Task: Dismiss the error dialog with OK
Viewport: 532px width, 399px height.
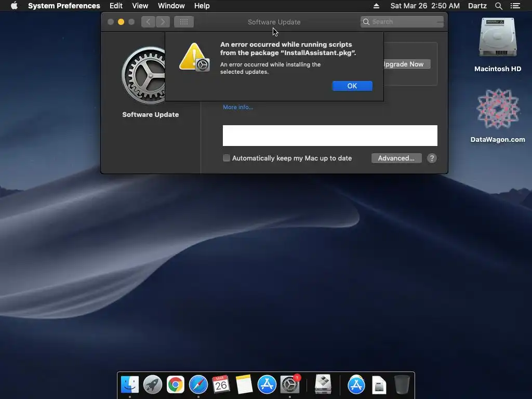Action: click(x=352, y=86)
